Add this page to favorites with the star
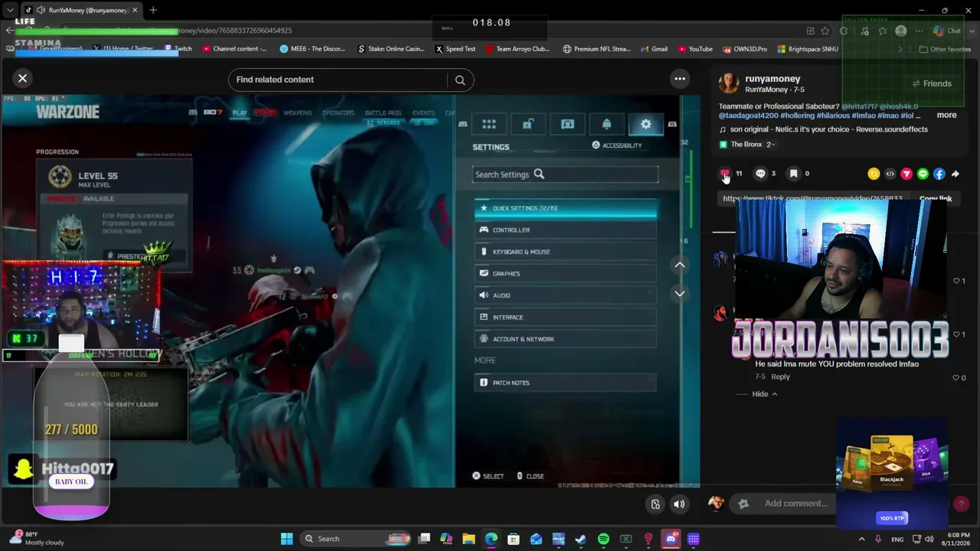Viewport: 980px width, 551px height. coord(825,31)
